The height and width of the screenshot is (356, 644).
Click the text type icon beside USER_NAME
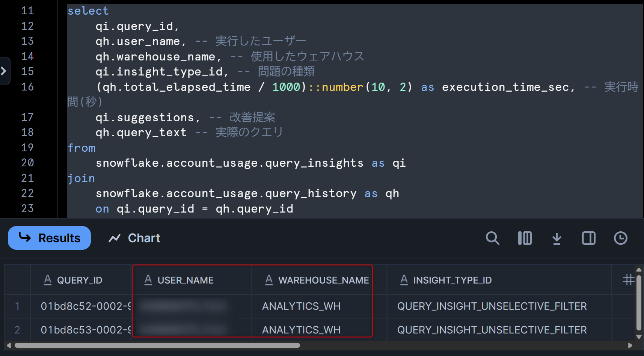coord(148,280)
